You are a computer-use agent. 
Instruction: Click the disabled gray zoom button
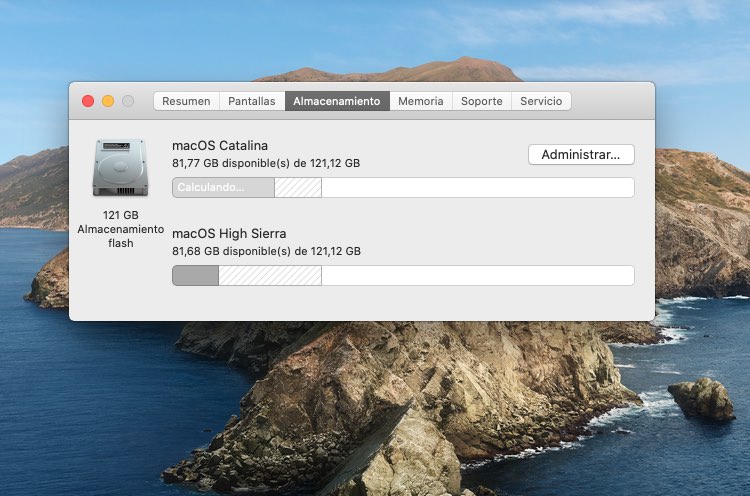(x=128, y=101)
